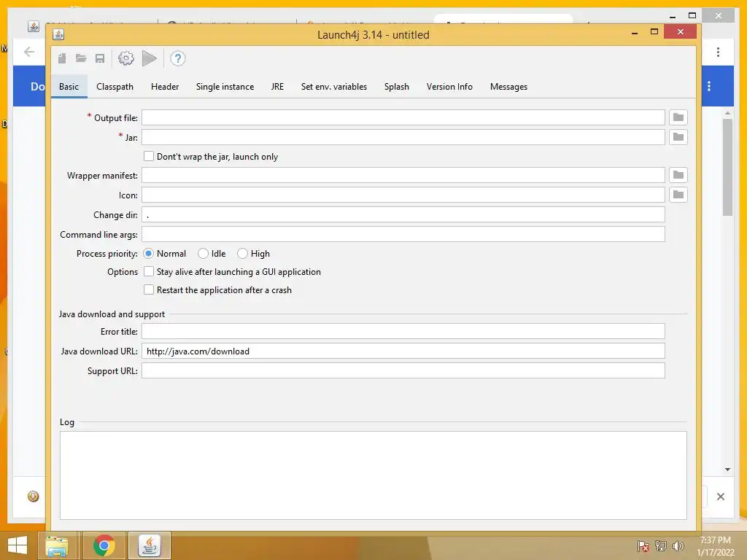Open browser three-dot menu behind Launch4j
This screenshot has width=747, height=560.
tap(718, 52)
